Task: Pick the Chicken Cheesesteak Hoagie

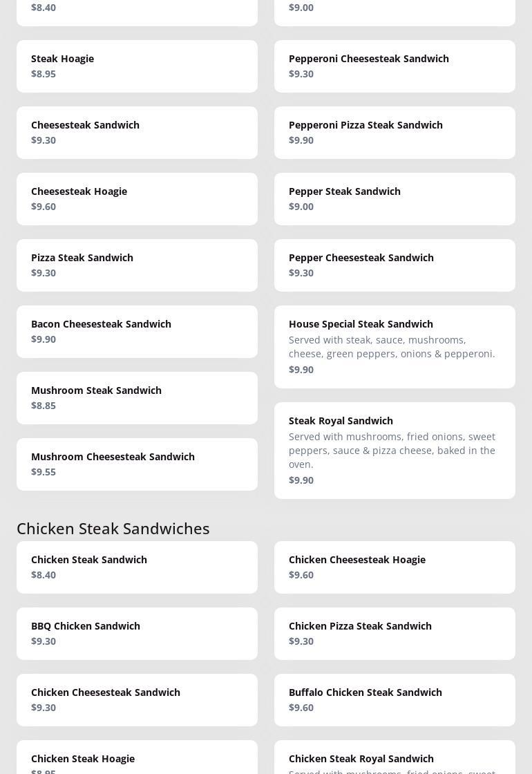Action: coord(395,567)
